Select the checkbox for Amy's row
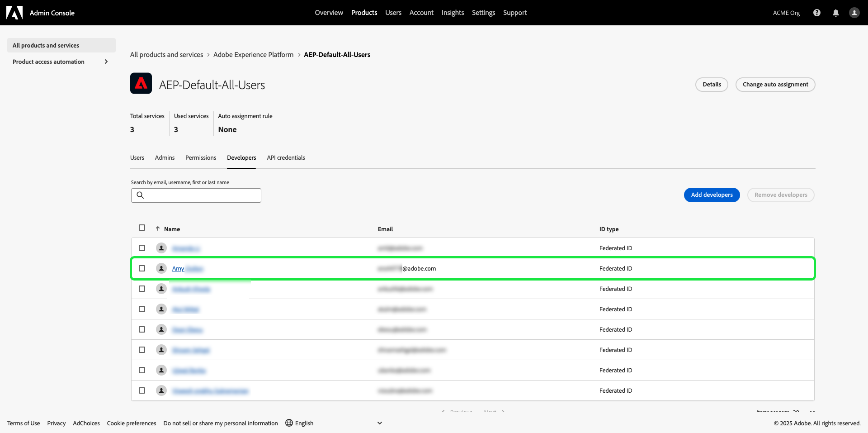The height and width of the screenshot is (433, 868). 142,268
